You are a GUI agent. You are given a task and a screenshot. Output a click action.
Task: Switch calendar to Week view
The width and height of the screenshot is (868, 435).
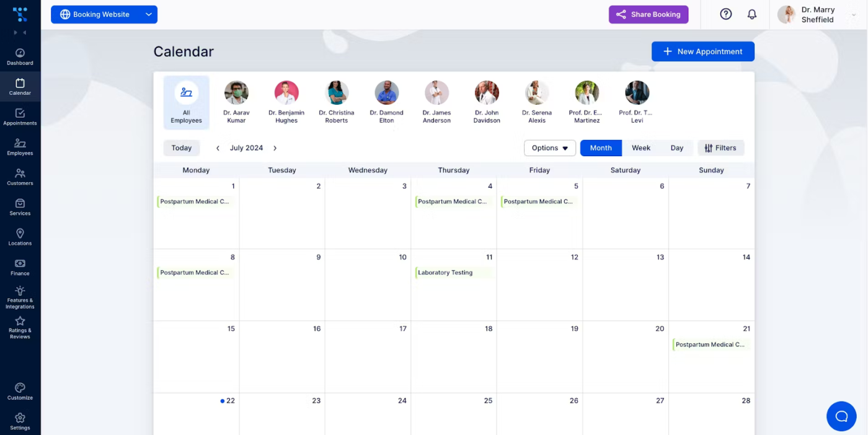click(641, 148)
